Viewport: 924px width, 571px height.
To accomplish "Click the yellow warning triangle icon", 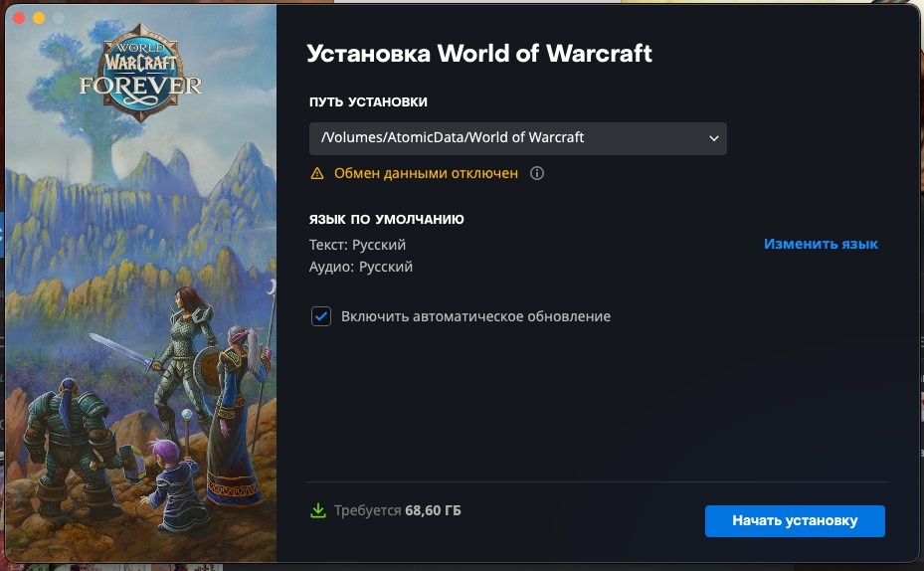I will click(x=317, y=173).
